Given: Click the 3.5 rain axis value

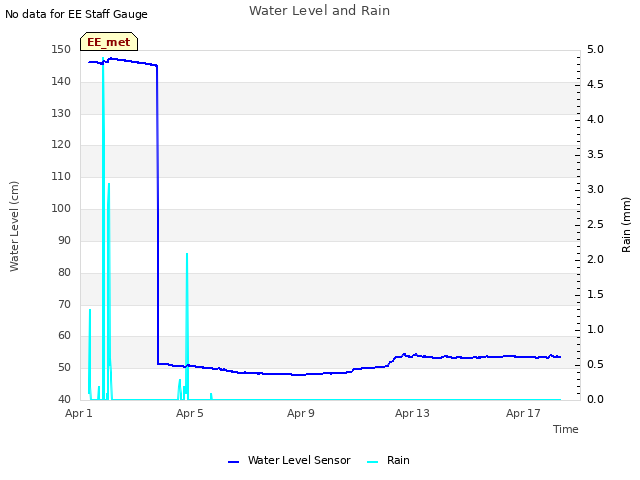Looking at the screenshot, I should (595, 154).
